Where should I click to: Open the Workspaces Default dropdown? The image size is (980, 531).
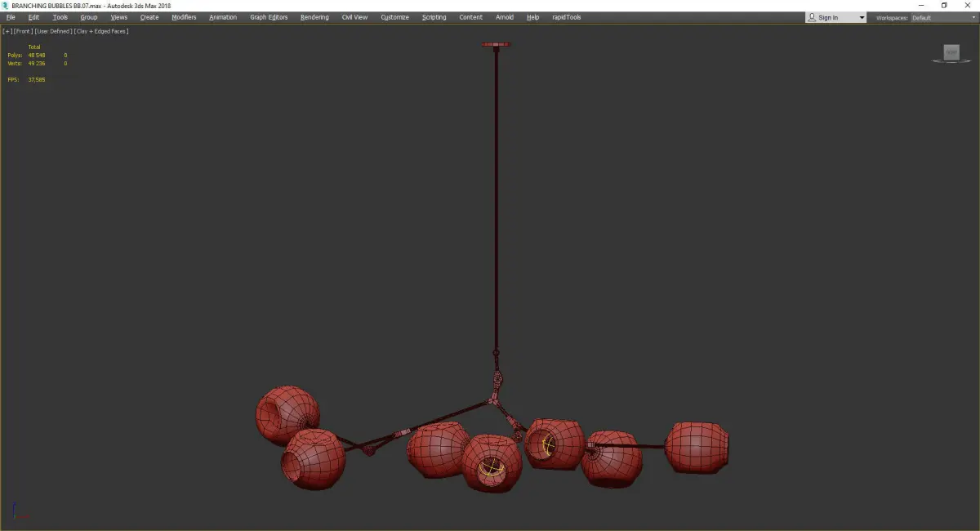(x=942, y=17)
